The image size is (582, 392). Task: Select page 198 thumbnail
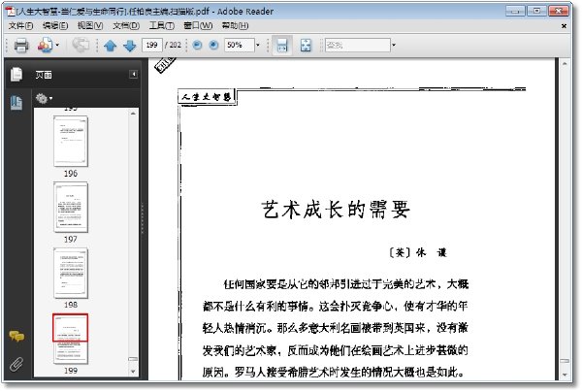(71, 274)
